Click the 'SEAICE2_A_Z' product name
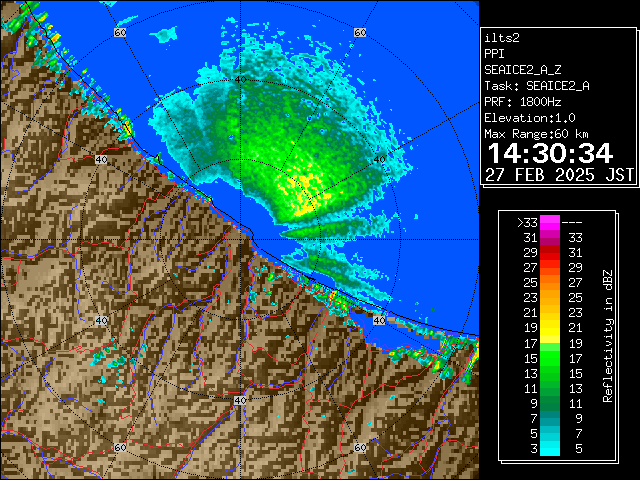Viewport: 640px width, 480px height. click(x=522, y=70)
